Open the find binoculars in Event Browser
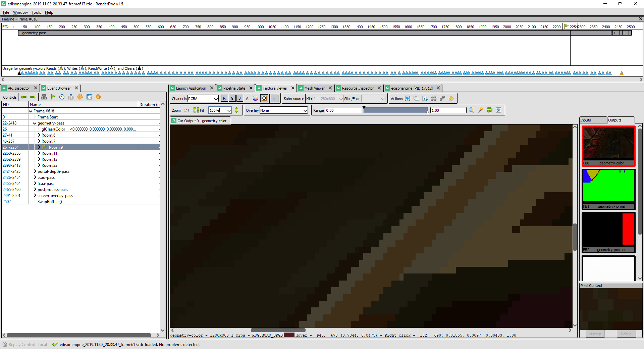 point(44,97)
